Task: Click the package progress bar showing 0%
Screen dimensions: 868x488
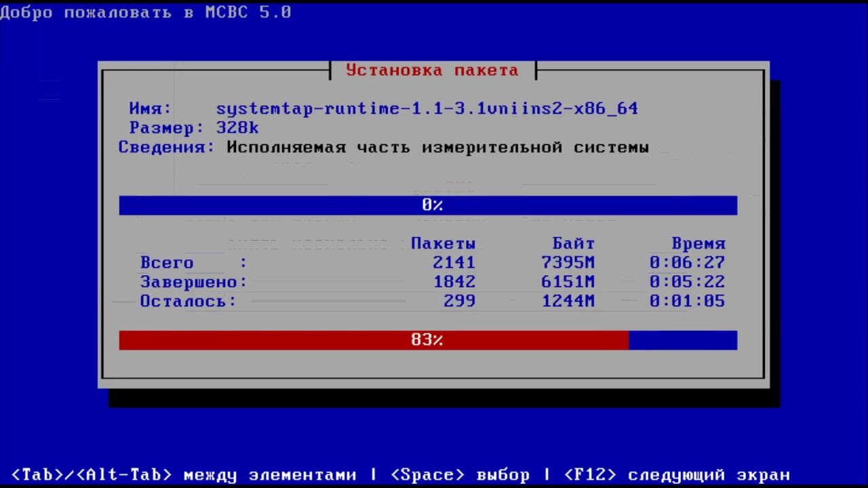Action: pos(428,205)
